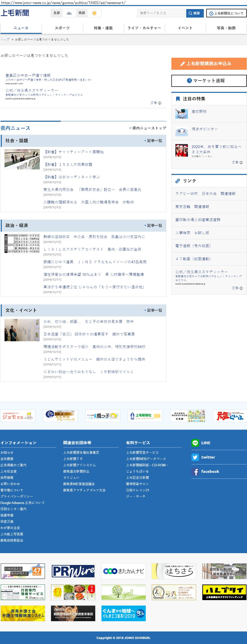Viewport: 247px width, 644px height.
Task: Open the facebook icon link
Action: coord(195,472)
